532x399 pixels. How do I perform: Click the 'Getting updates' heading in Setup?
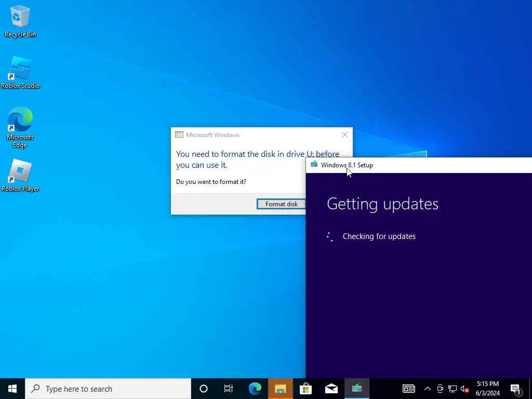(382, 204)
